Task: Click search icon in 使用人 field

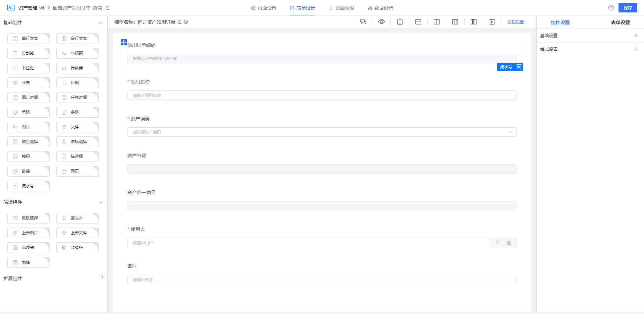Action: 497,243
